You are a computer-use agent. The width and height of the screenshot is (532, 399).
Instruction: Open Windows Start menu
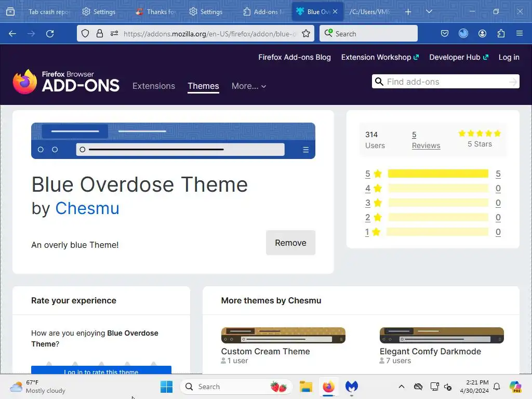point(166,387)
